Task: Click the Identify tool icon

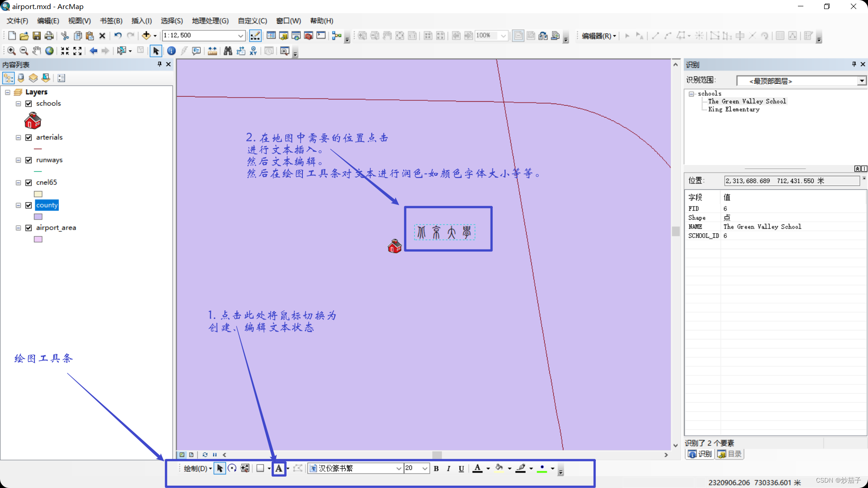Action: click(x=171, y=51)
